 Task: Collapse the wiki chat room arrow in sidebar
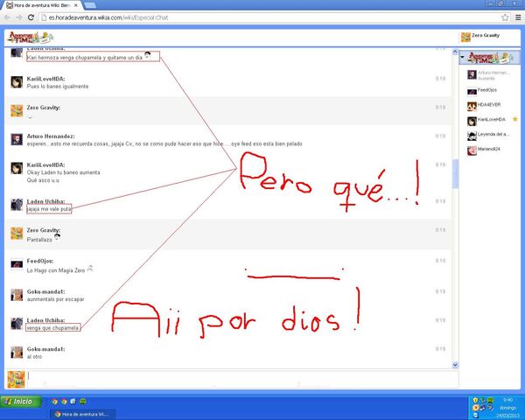point(462,57)
